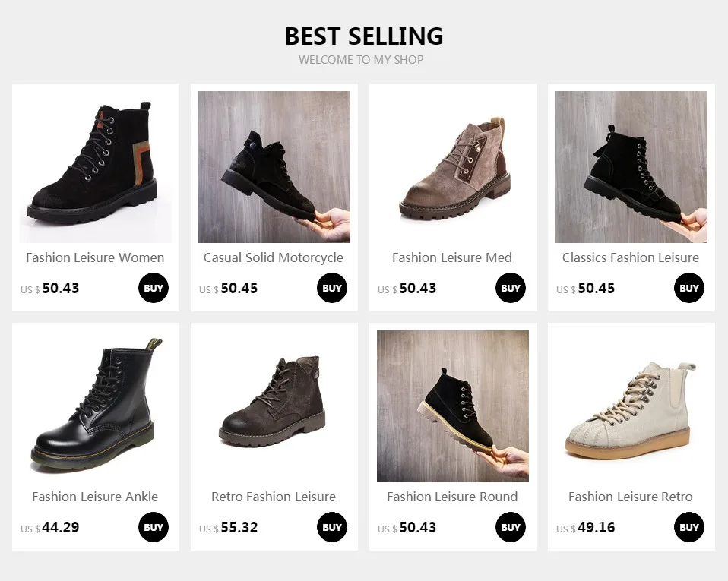Viewport: 728px width, 581px height.
Task: Open the brown suede Fashion Leisure Med boot image
Action: [453, 166]
